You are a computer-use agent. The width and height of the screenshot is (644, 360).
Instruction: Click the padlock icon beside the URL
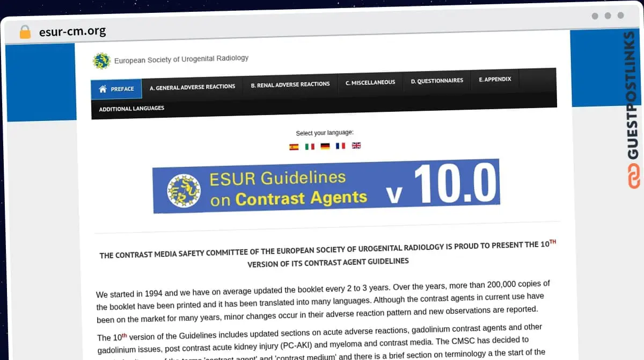25,32
